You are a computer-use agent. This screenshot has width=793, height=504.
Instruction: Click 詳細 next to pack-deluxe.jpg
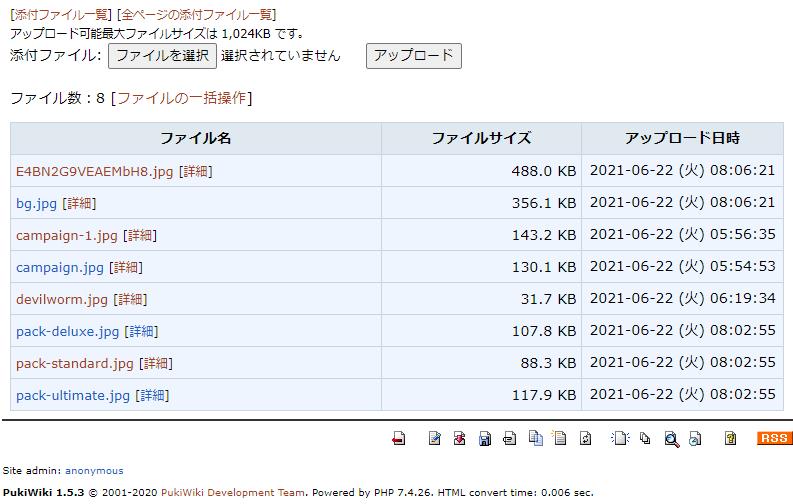pyautogui.click(x=141, y=331)
